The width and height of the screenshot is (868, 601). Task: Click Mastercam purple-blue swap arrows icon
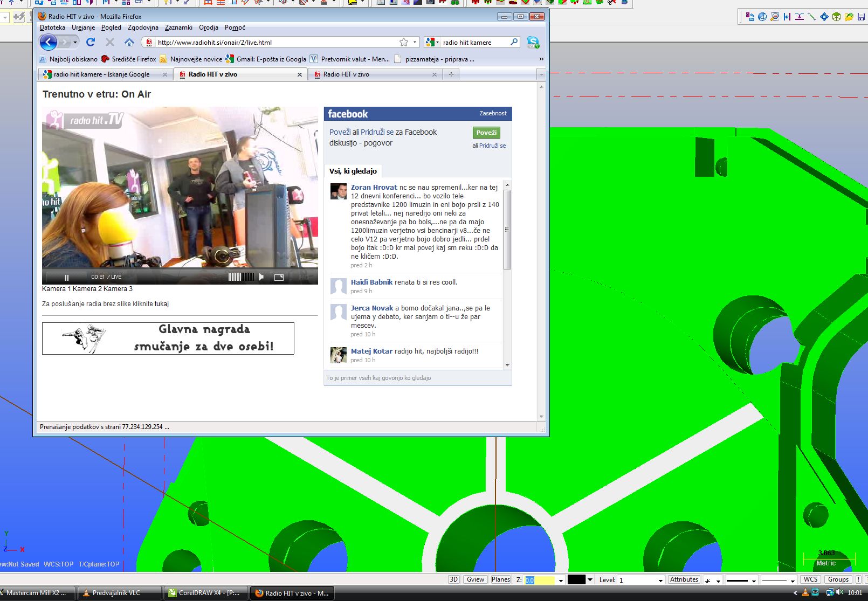click(750, 16)
